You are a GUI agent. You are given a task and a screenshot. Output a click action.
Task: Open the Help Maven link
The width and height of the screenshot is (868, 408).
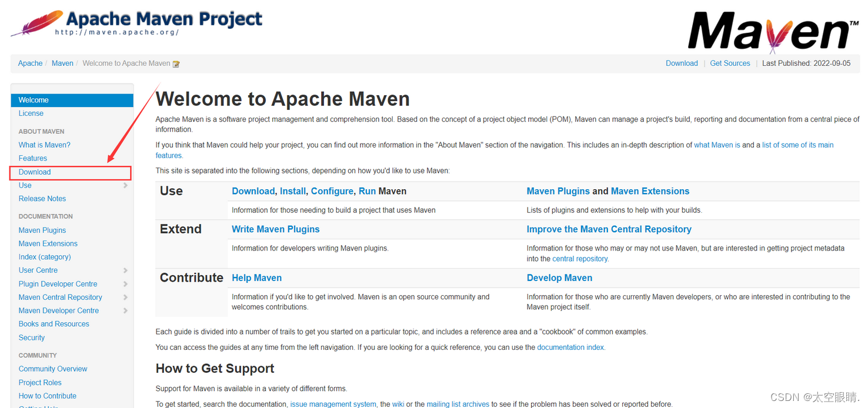coord(256,278)
